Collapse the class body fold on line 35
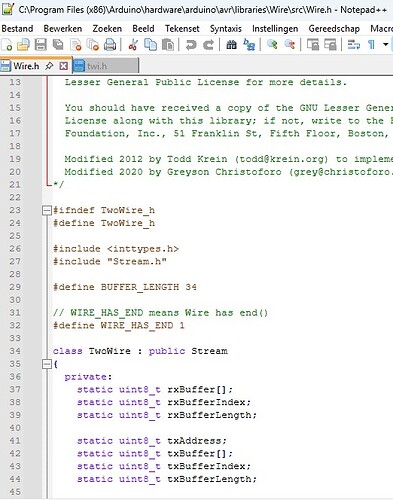The height and width of the screenshot is (500, 393). [47, 364]
